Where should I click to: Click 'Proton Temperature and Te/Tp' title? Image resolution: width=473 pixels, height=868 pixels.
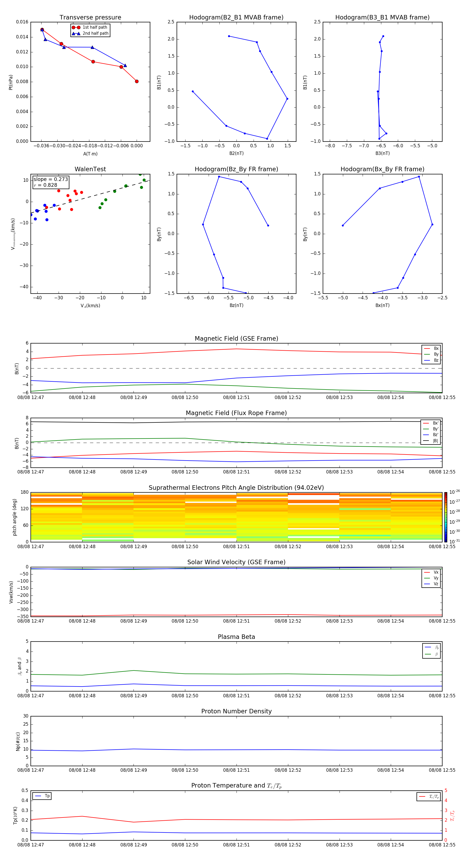pos(236,785)
